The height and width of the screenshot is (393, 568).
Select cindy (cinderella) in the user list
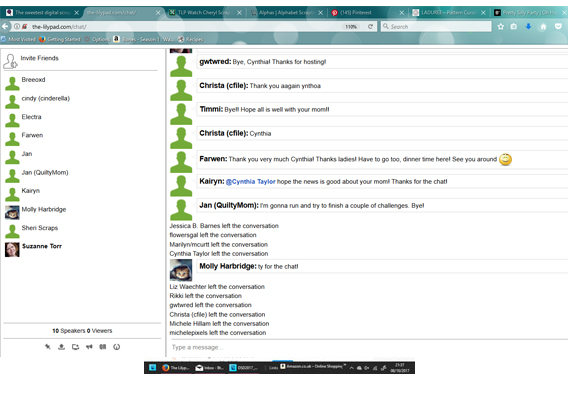[46, 99]
